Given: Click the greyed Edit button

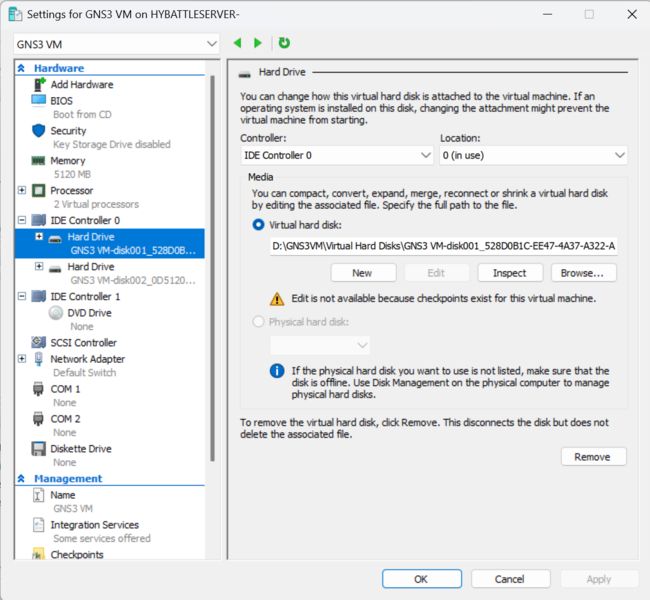Looking at the screenshot, I should (437, 273).
